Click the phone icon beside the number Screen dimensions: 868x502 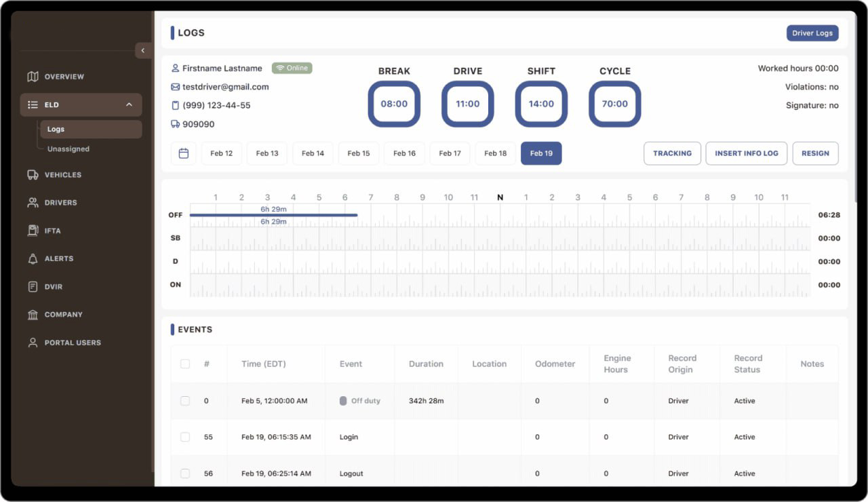176,106
